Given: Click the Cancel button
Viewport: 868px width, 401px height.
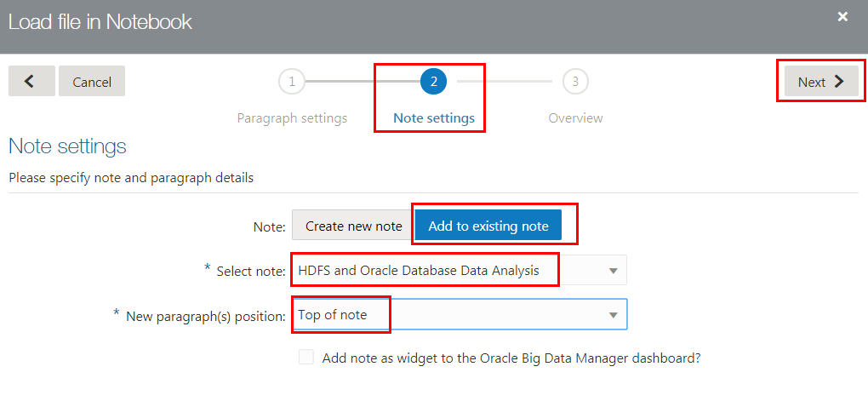Looking at the screenshot, I should 92,82.
